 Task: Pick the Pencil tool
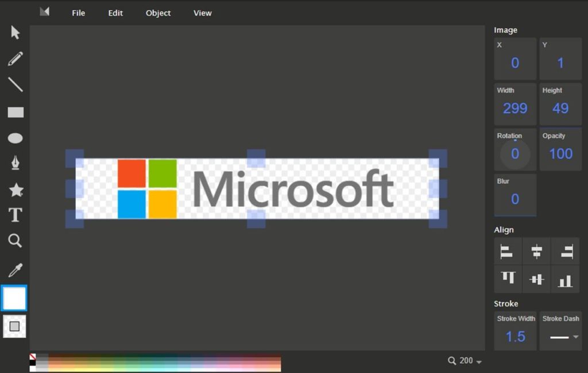15,59
